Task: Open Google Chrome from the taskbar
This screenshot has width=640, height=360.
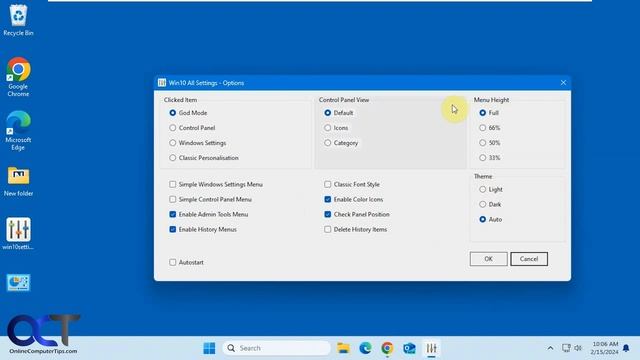Action: 387,348
